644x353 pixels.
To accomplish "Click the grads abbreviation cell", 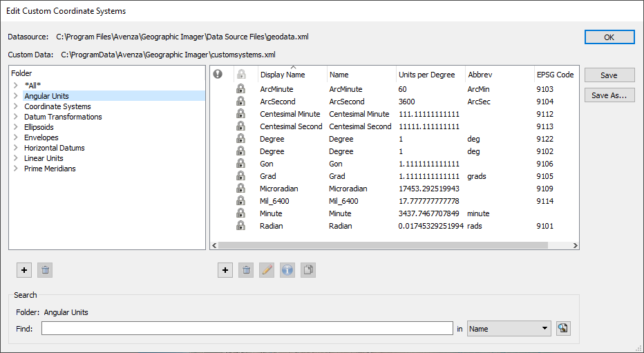I will [x=476, y=176].
